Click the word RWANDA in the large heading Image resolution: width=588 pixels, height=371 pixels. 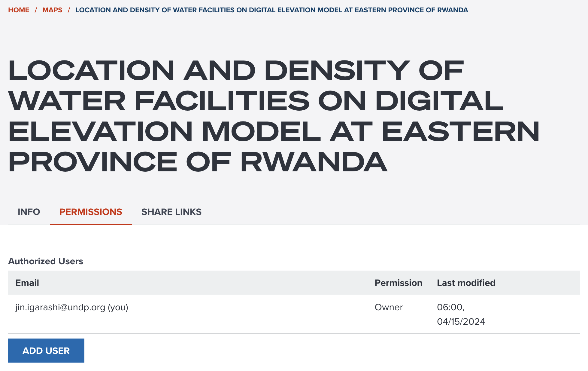click(x=314, y=162)
